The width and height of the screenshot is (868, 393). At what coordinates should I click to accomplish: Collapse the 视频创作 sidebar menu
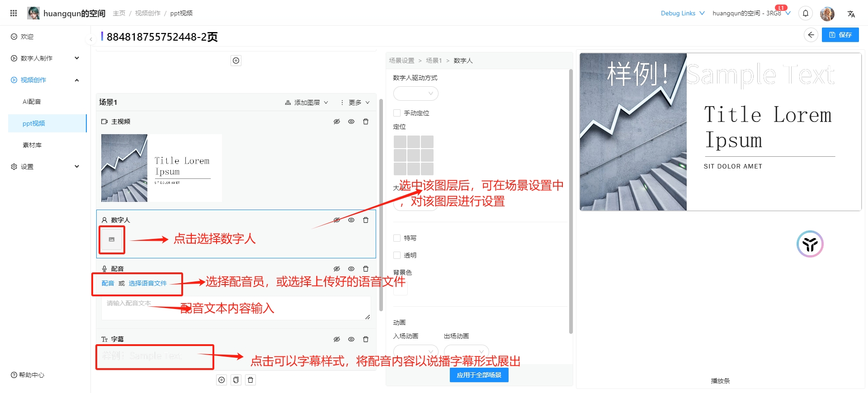click(45, 80)
